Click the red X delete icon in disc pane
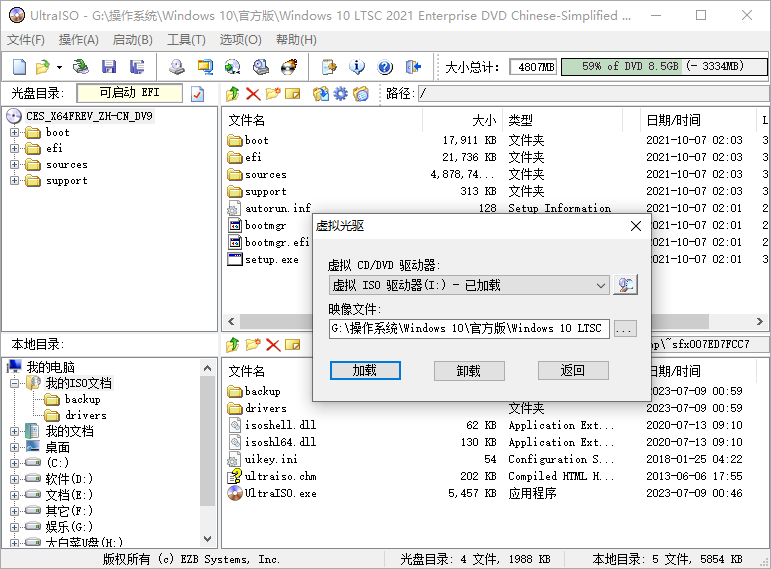 tap(253, 94)
